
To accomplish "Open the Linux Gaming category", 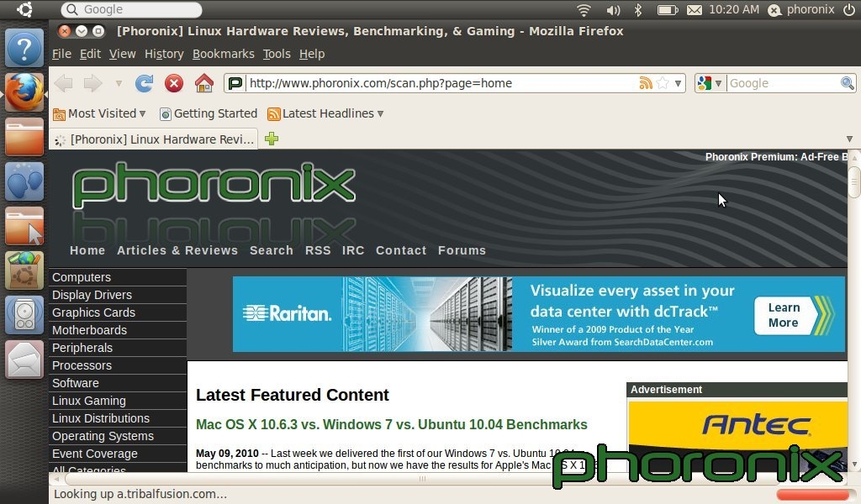I will click(118, 401).
